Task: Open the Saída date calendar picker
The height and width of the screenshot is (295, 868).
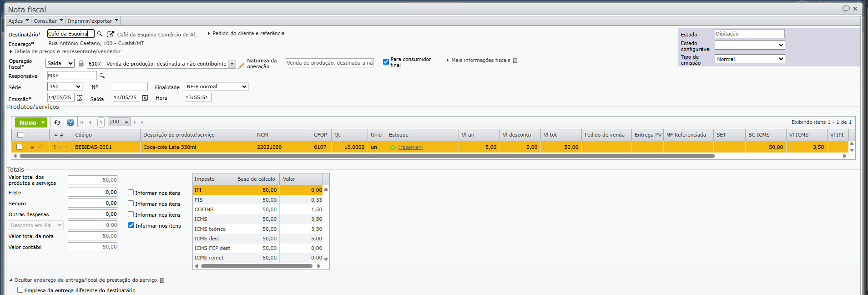Action: tap(145, 98)
